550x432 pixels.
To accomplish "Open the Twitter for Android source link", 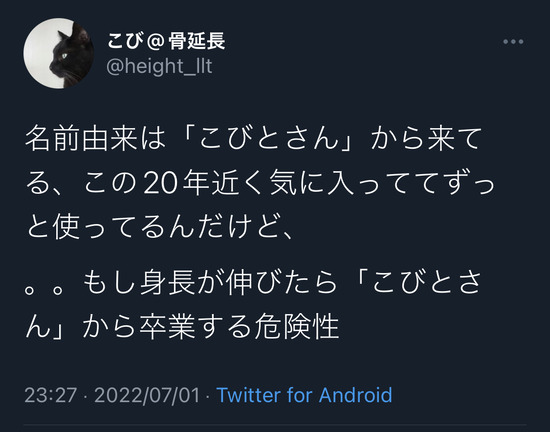I will tap(304, 395).
